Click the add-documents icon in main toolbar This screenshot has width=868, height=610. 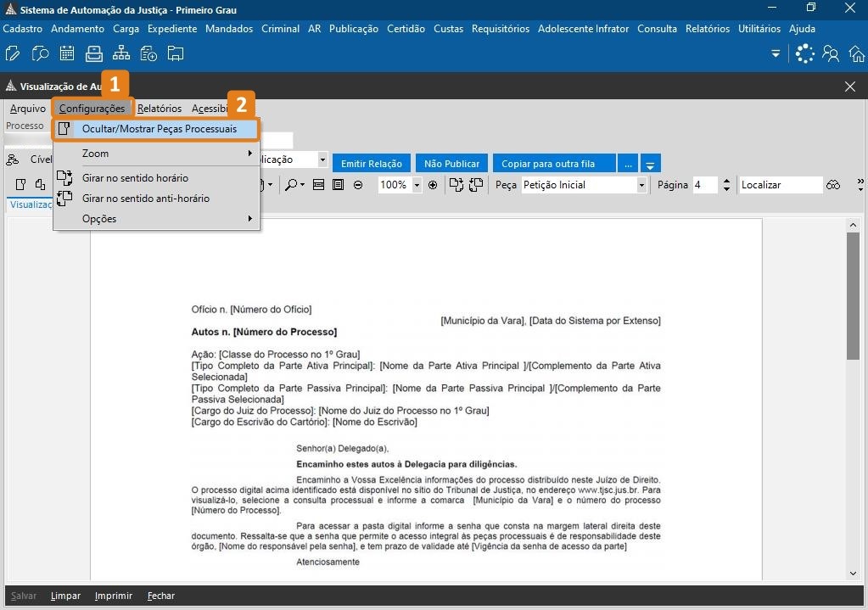pos(148,53)
